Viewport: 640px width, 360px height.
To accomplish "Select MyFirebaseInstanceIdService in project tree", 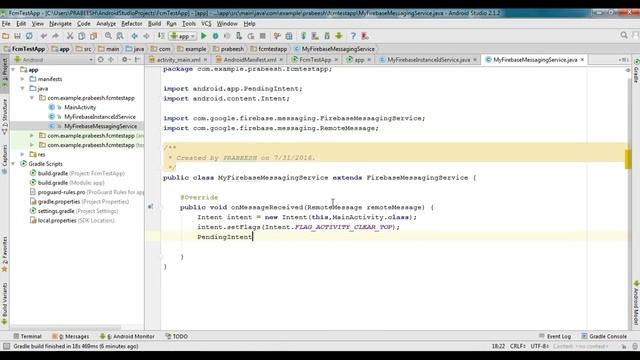I will click(100, 117).
